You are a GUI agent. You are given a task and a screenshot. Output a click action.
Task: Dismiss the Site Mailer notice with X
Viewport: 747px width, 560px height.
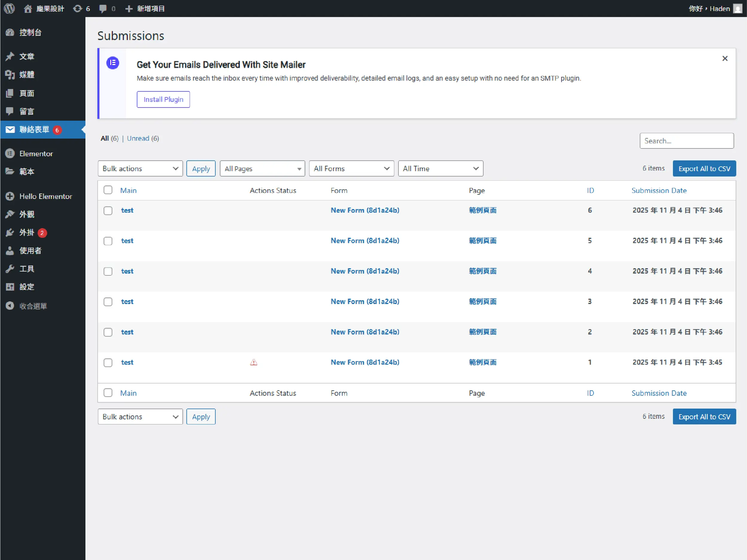click(x=725, y=59)
